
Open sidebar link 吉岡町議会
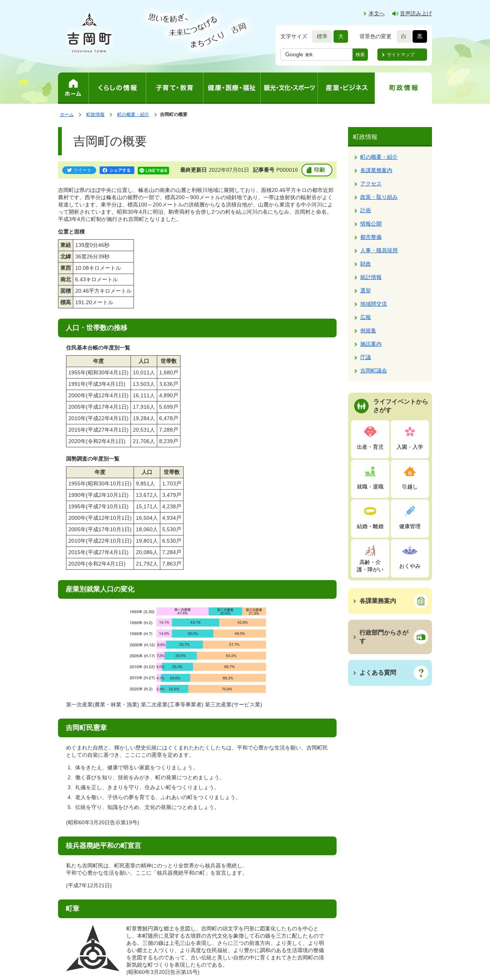pos(373,371)
